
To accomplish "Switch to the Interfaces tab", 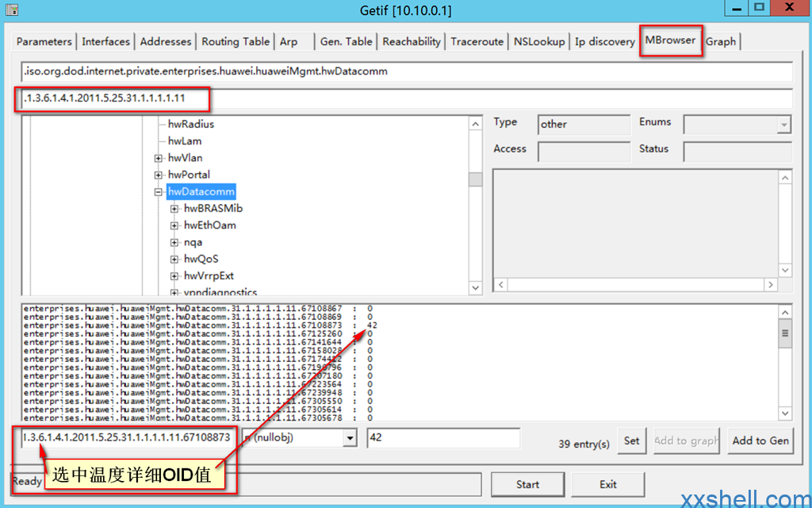I will click(105, 41).
